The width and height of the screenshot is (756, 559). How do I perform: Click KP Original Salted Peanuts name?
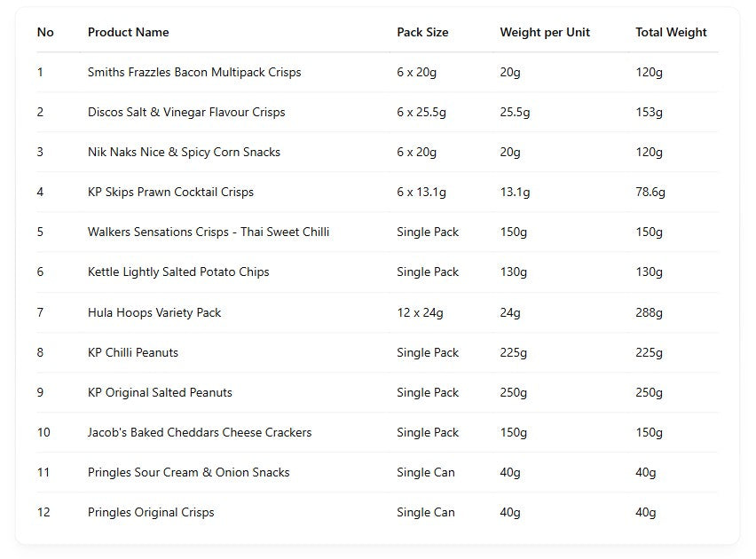160,392
